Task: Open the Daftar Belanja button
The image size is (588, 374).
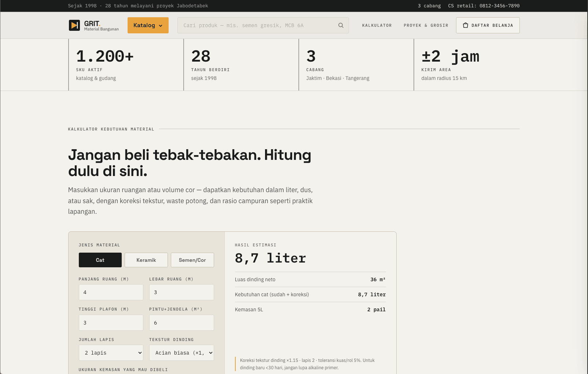Action: point(488,25)
